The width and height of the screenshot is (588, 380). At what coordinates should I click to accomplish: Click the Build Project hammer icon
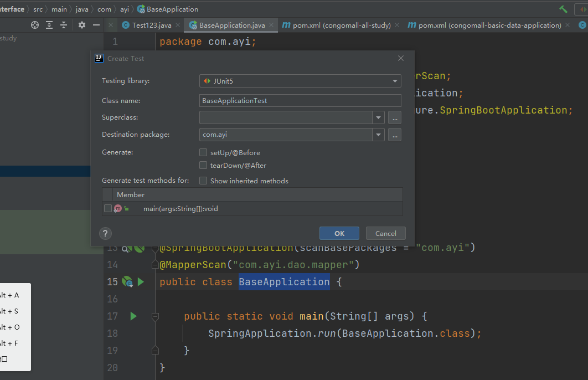[564, 9]
